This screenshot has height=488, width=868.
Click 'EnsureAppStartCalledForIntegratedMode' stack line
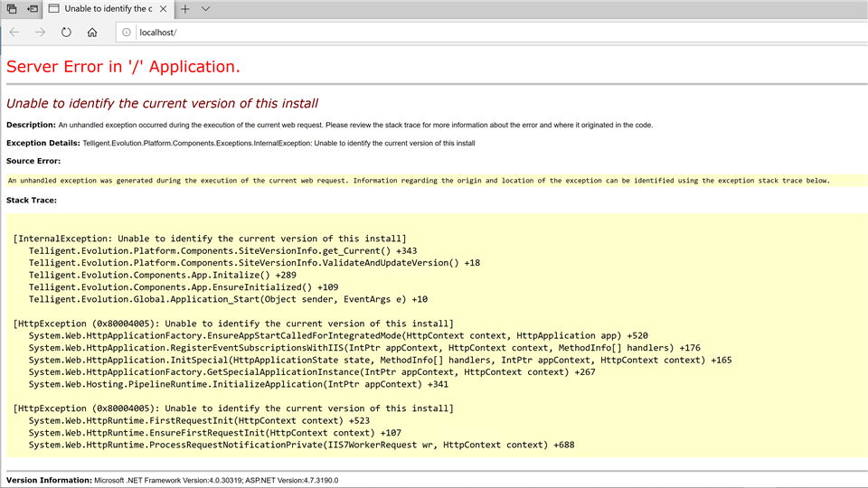[x=338, y=336]
